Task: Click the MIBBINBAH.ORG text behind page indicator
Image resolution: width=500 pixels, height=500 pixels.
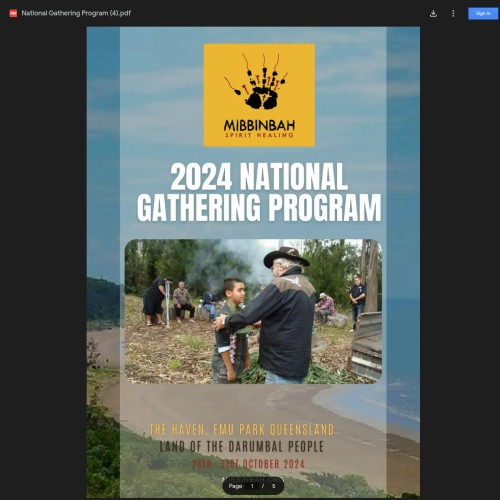Action: pyautogui.click(x=253, y=479)
